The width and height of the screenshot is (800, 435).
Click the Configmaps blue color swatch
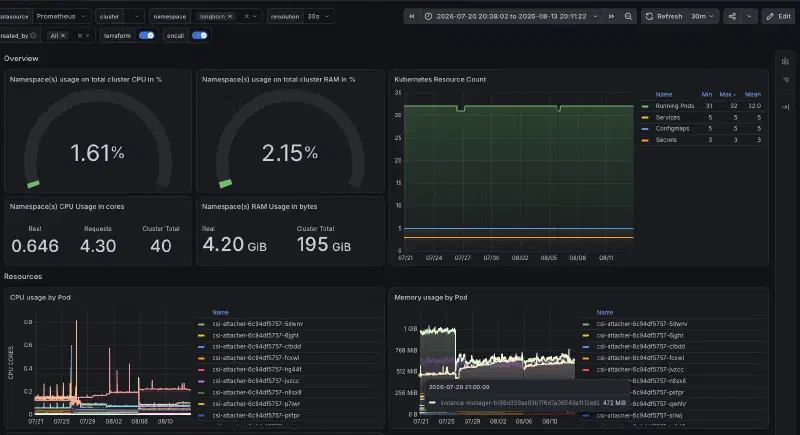645,129
